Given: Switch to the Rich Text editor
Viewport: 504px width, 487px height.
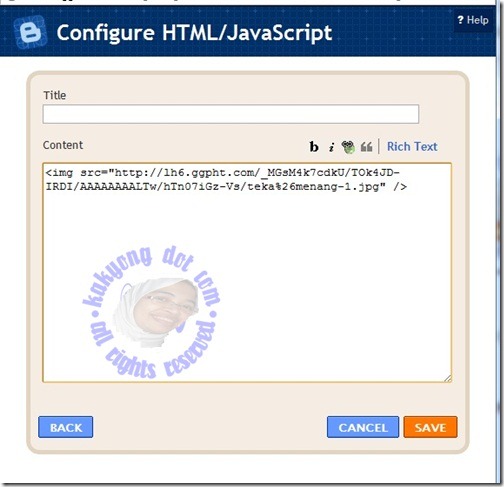Looking at the screenshot, I should point(412,147).
